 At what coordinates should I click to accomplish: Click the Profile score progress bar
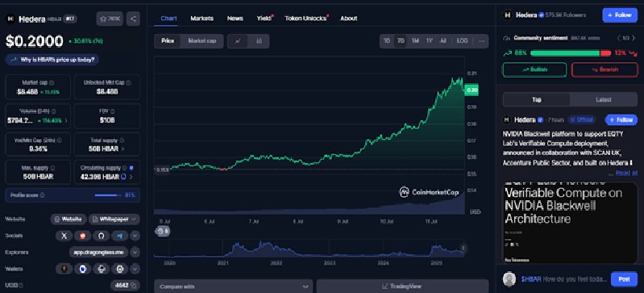tap(108, 195)
